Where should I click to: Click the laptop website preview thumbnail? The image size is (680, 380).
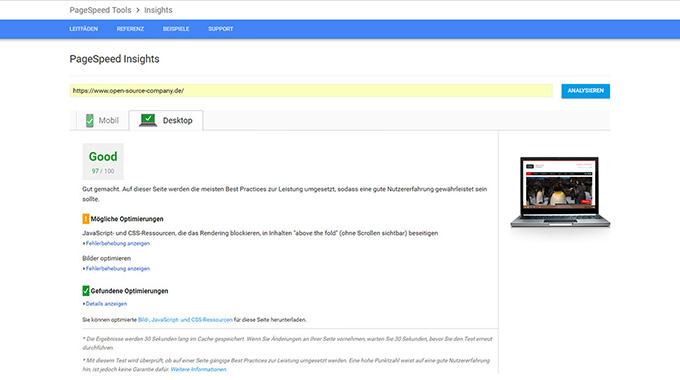pos(560,192)
